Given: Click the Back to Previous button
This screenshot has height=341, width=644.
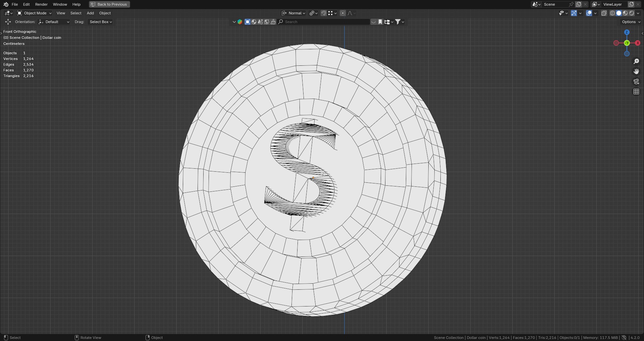Looking at the screenshot, I should [x=109, y=4].
